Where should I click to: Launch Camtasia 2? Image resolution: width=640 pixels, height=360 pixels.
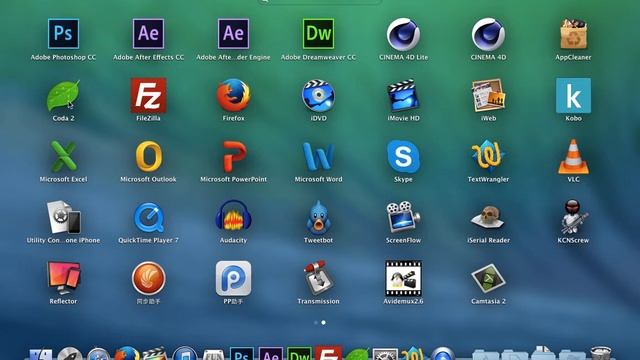[x=488, y=278]
